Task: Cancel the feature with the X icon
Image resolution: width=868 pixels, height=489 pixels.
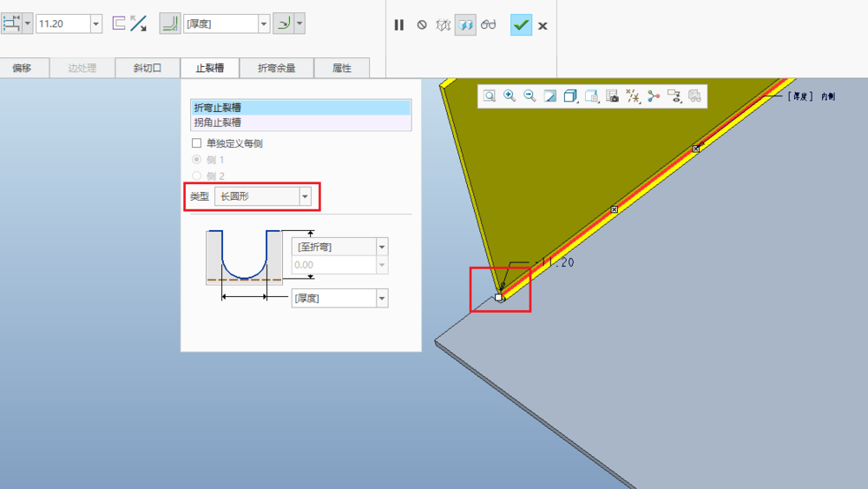Action: tap(542, 26)
